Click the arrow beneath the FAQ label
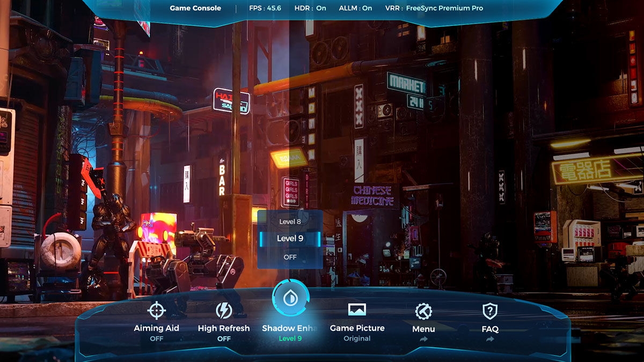 (489, 339)
